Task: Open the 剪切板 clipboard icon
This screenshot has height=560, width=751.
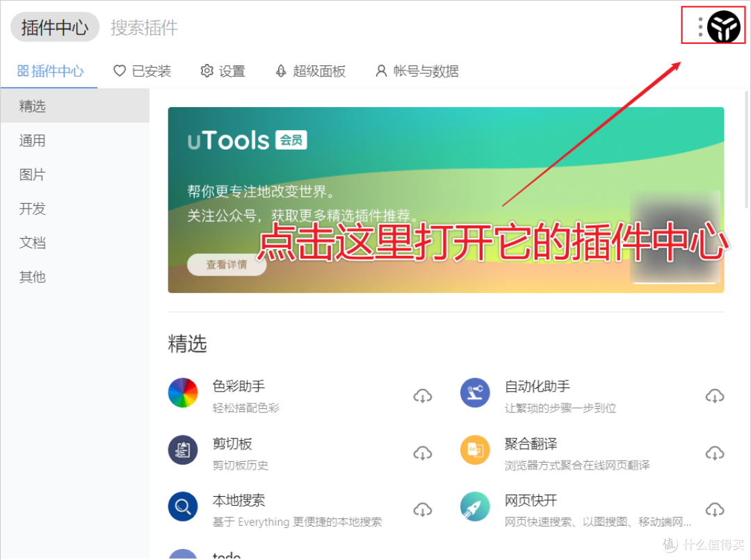Action: coord(183,450)
